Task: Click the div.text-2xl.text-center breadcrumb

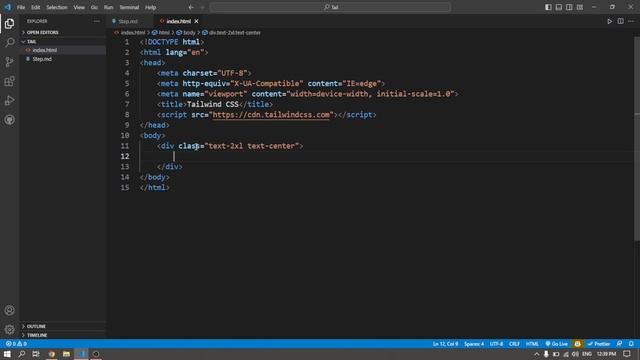Action: (231, 33)
